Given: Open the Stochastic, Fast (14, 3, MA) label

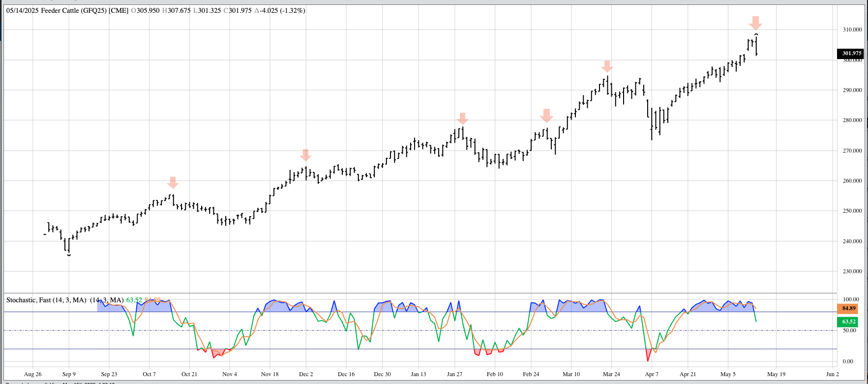Looking at the screenshot, I should [x=46, y=300].
